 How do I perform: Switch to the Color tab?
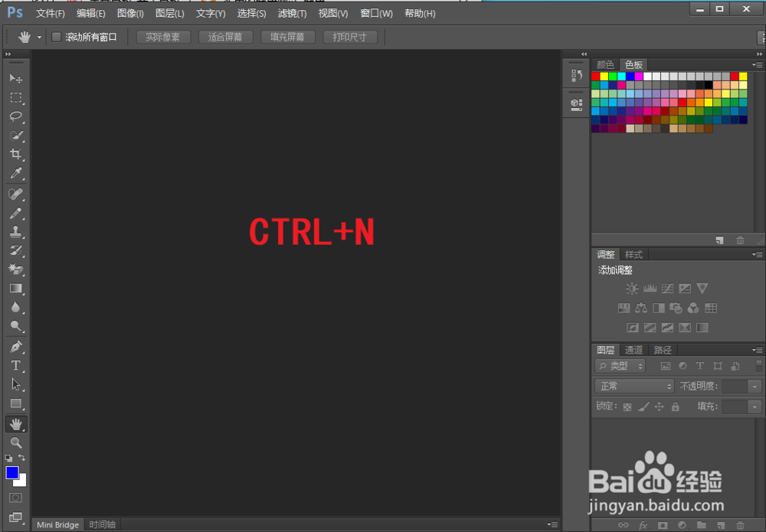pos(605,64)
